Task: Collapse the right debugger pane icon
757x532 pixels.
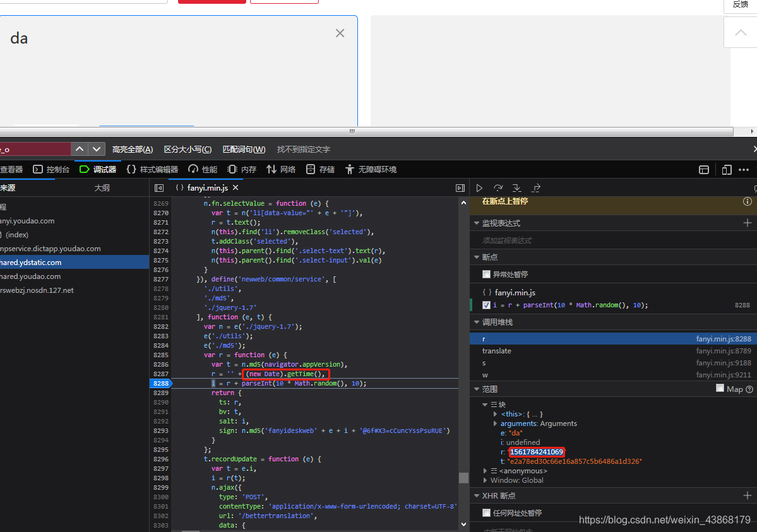Action: [x=460, y=188]
